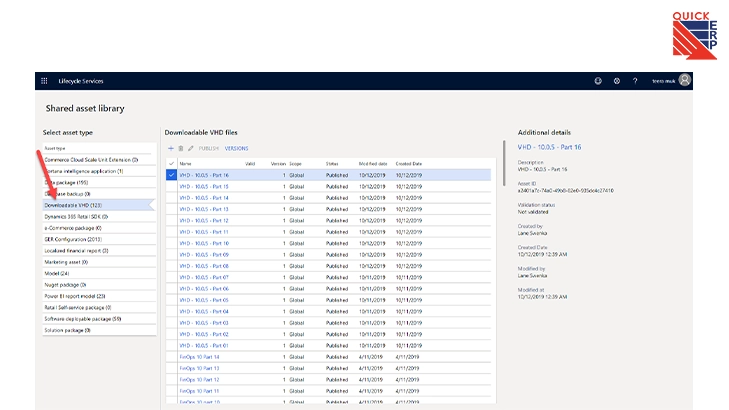This screenshot has height=410, width=729.
Task: Click the Asset ID value in Additional details
Action: tap(566, 191)
